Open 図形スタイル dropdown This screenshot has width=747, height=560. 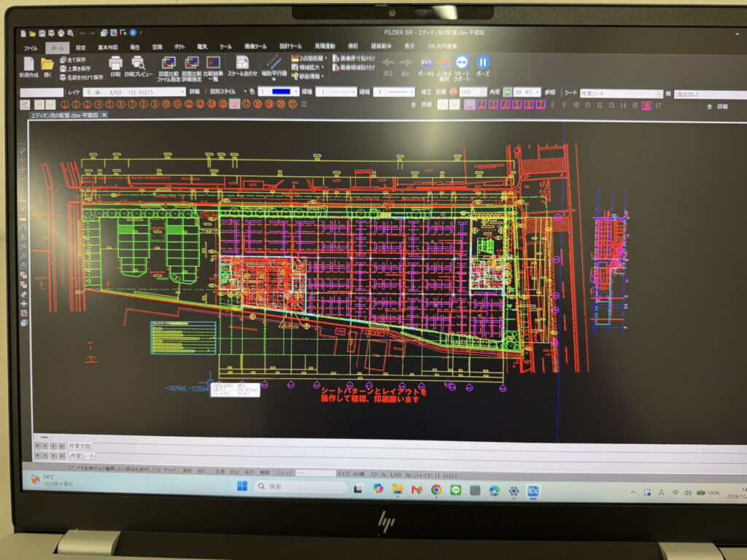pyautogui.click(x=245, y=91)
